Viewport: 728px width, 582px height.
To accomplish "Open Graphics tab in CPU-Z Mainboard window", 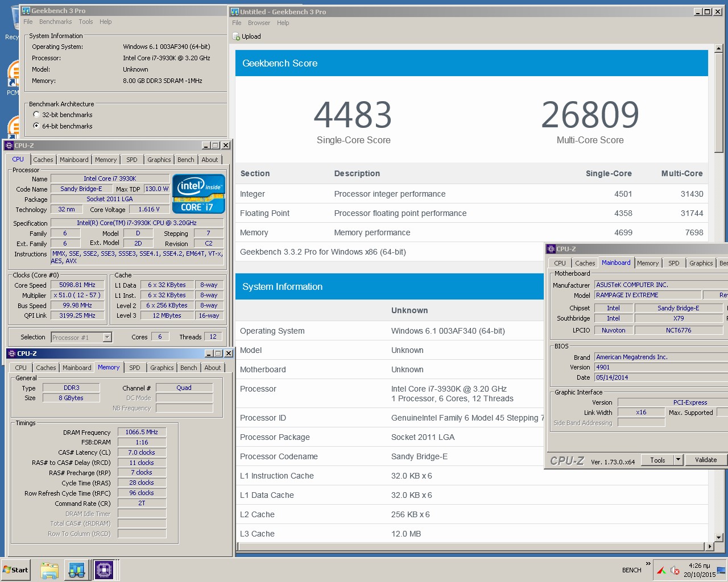I will point(701,263).
